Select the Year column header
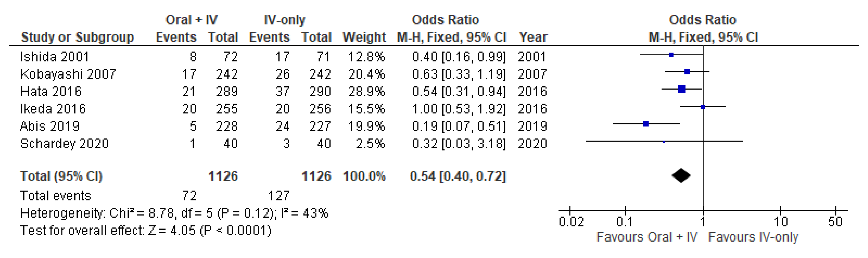Screen dimensions: 868x258 click(533, 37)
